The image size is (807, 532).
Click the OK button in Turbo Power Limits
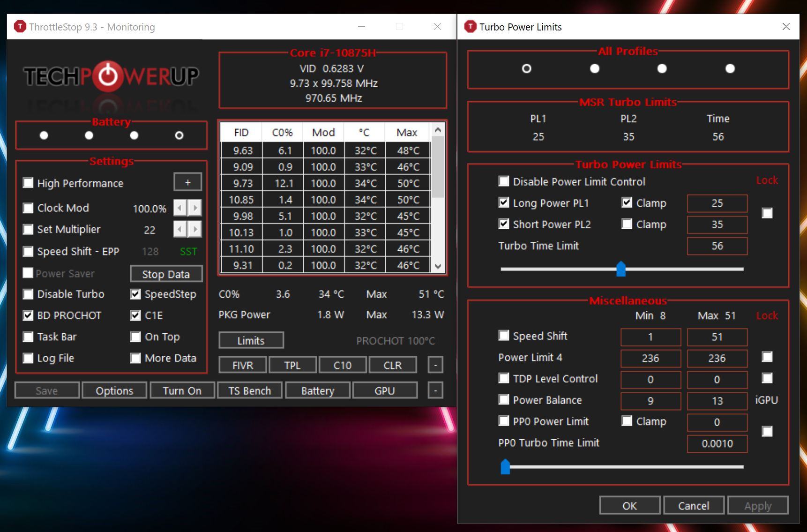pos(629,506)
